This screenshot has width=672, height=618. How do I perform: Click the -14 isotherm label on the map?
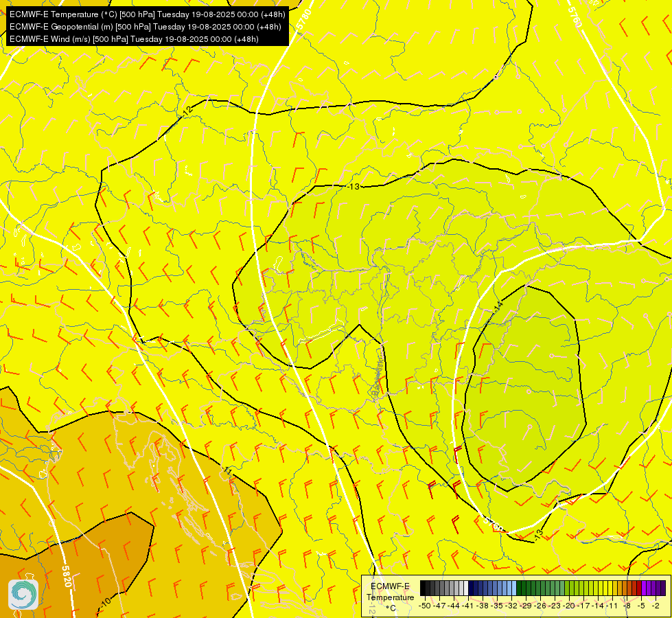coord(498,306)
